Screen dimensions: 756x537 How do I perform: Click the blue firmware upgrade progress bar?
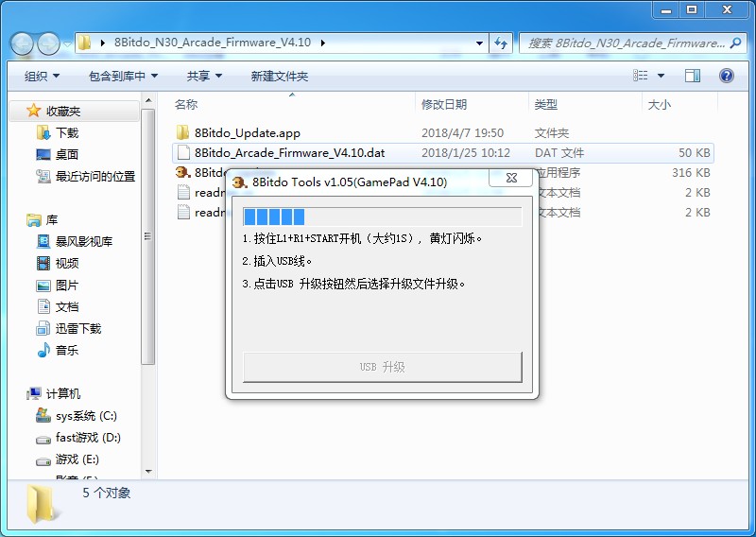coord(383,217)
